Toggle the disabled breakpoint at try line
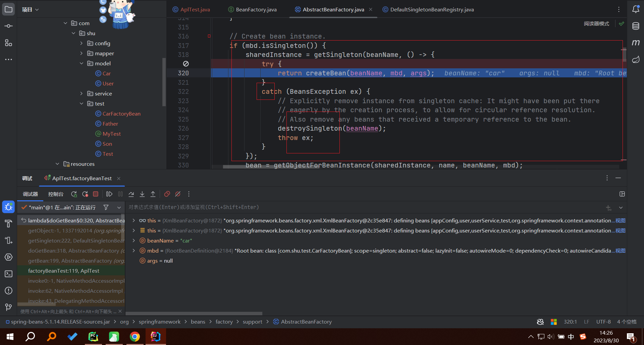This screenshot has height=345, width=644. tap(186, 64)
